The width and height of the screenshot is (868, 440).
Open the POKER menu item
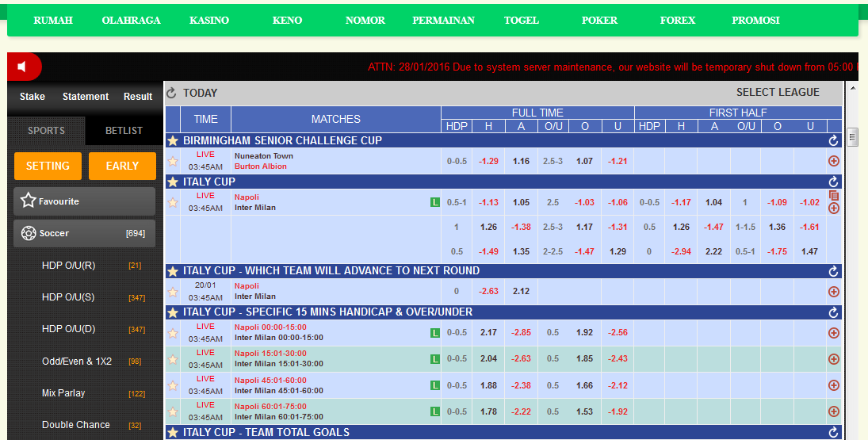[599, 21]
